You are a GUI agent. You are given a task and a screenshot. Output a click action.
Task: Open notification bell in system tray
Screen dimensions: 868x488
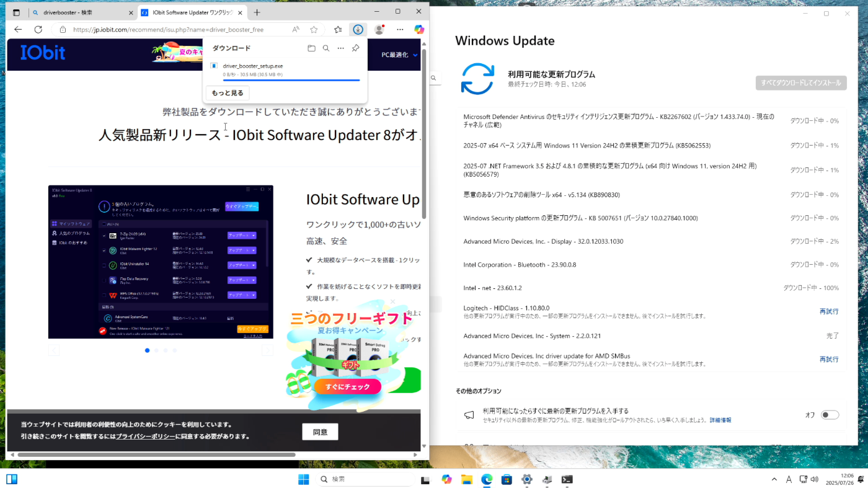point(860,479)
